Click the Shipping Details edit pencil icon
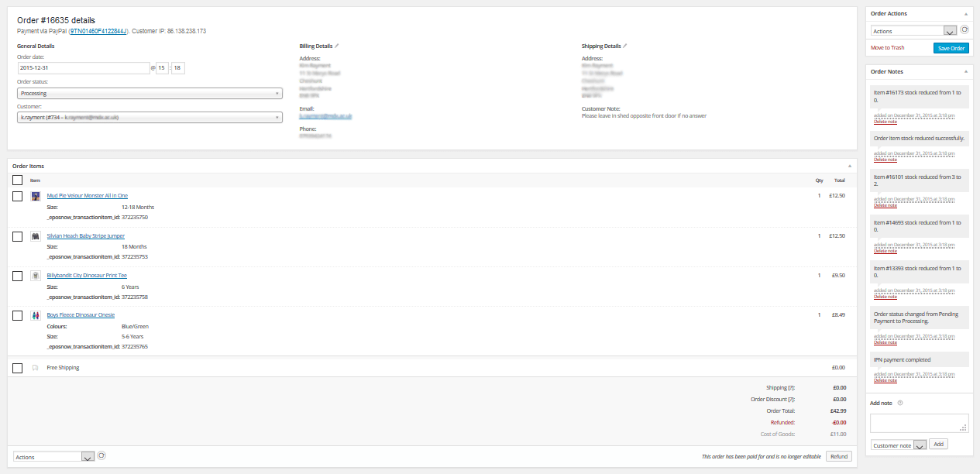The width and height of the screenshot is (980, 474). click(x=625, y=46)
